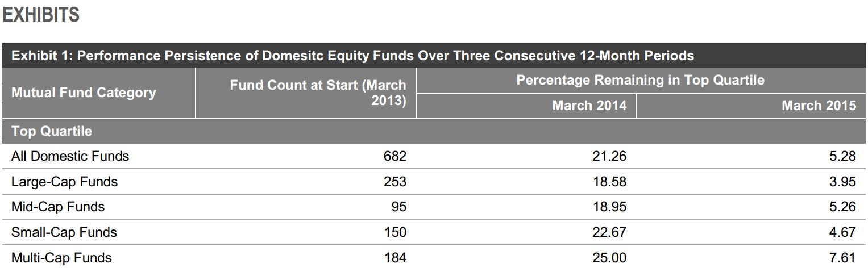Click the EXHIBITS heading

click(x=41, y=15)
